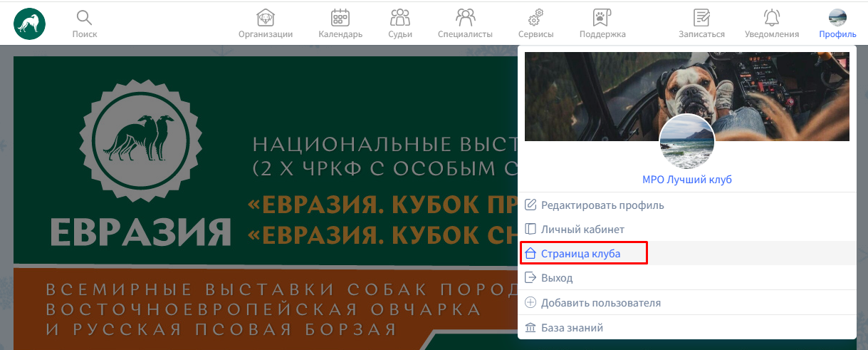Open Личный кабинет from profile menu
The width and height of the screenshot is (868, 350).
(582, 230)
